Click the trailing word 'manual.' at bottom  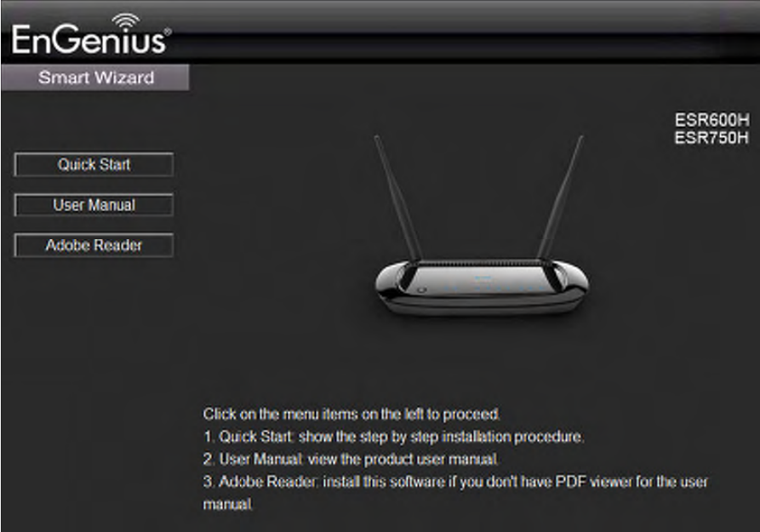(228, 505)
